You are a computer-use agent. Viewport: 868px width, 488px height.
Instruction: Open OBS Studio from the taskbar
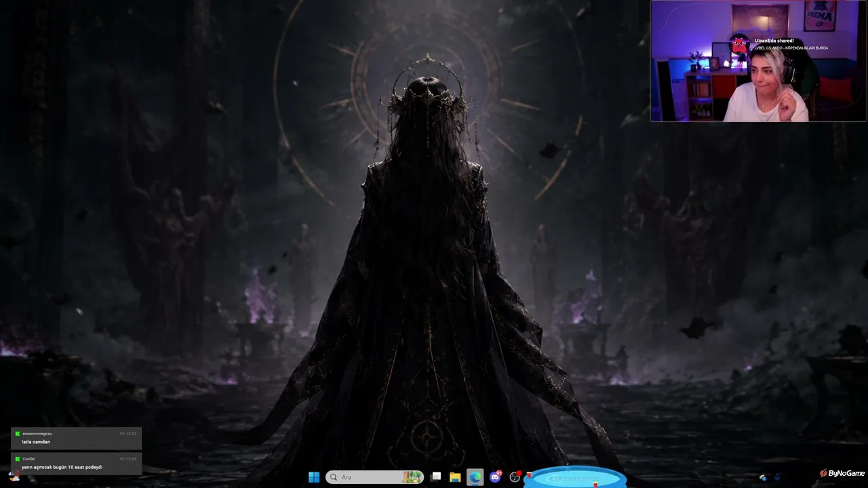point(515,477)
